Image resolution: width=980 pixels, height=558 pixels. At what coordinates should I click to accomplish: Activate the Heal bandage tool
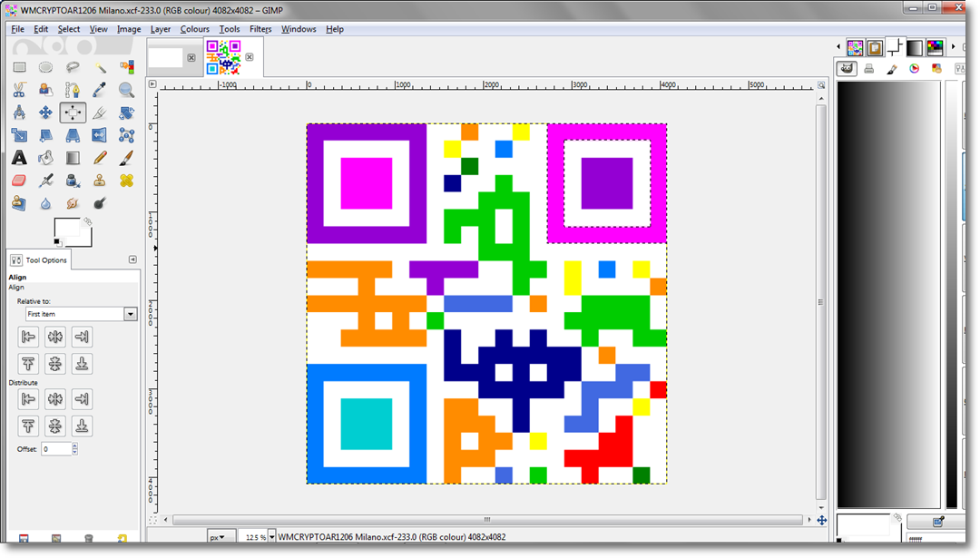(x=126, y=181)
